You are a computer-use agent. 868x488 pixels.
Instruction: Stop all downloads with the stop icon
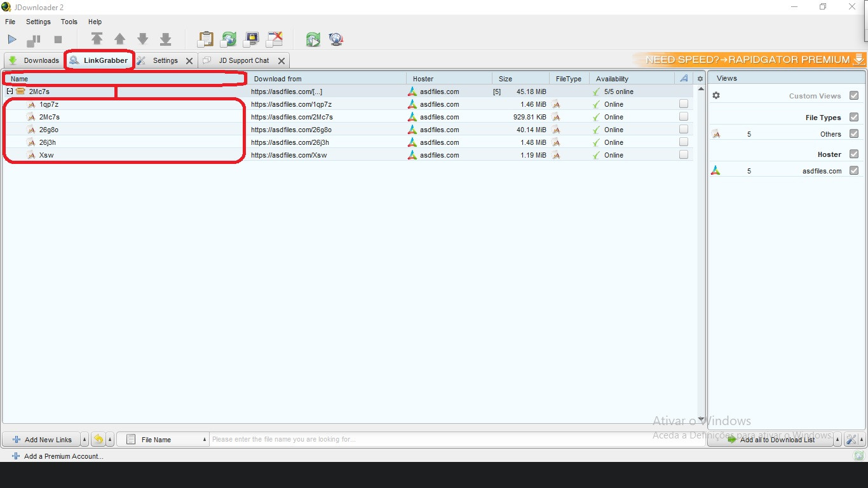[x=58, y=39]
